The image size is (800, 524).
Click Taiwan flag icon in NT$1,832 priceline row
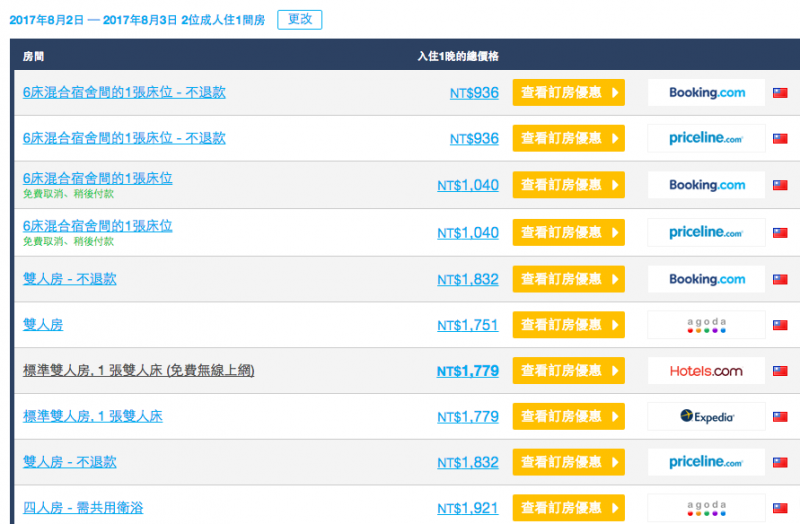(780, 463)
